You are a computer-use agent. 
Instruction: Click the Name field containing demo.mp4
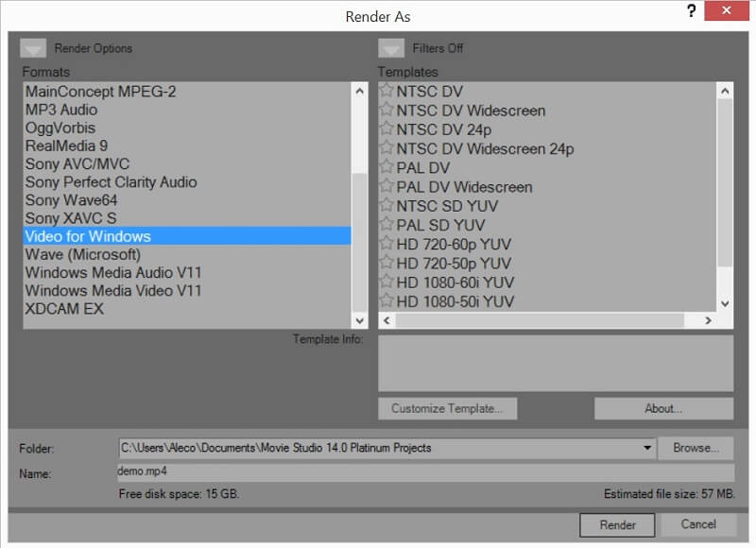click(x=426, y=471)
